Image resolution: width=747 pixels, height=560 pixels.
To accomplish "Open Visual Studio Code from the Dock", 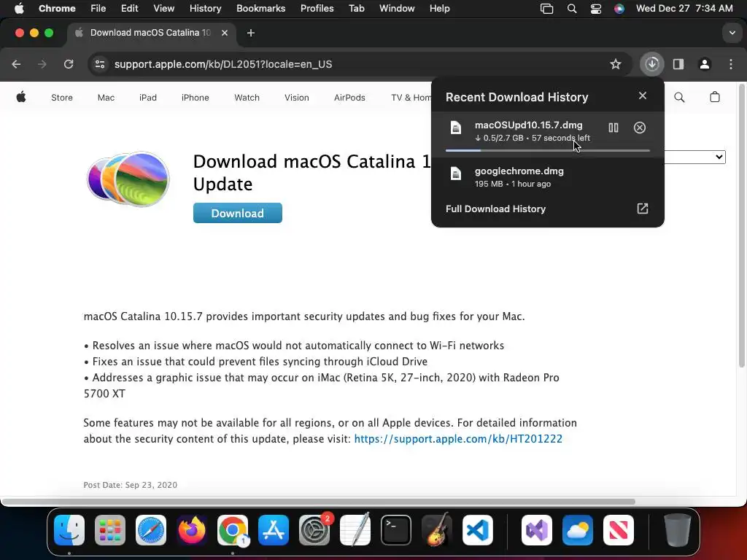I will coord(477,530).
